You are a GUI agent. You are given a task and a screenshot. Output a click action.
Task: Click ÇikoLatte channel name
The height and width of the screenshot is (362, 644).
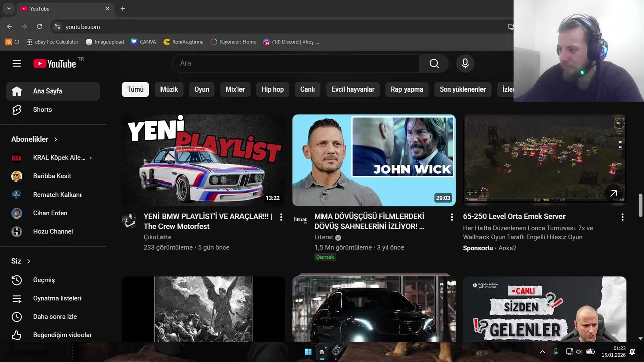157,237
